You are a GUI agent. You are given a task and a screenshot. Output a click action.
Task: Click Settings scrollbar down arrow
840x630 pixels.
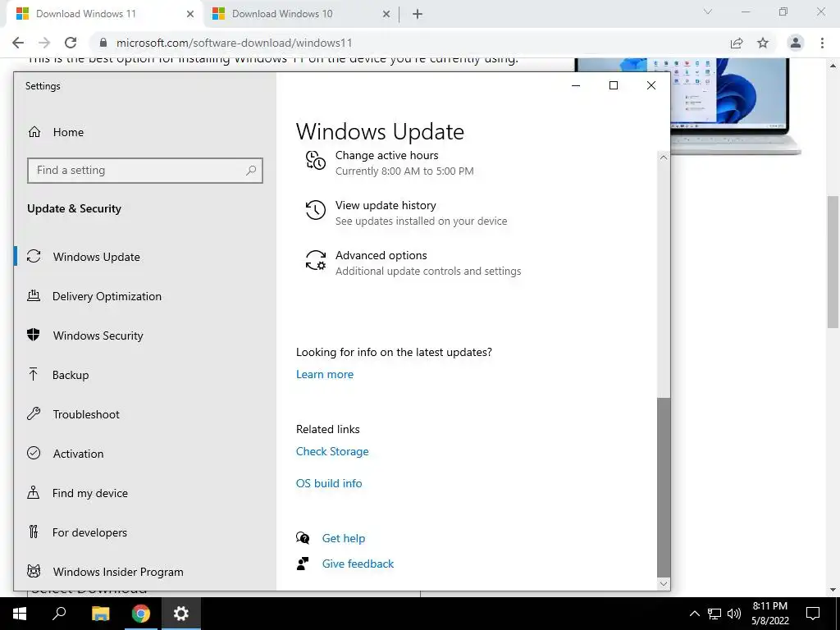(x=663, y=584)
